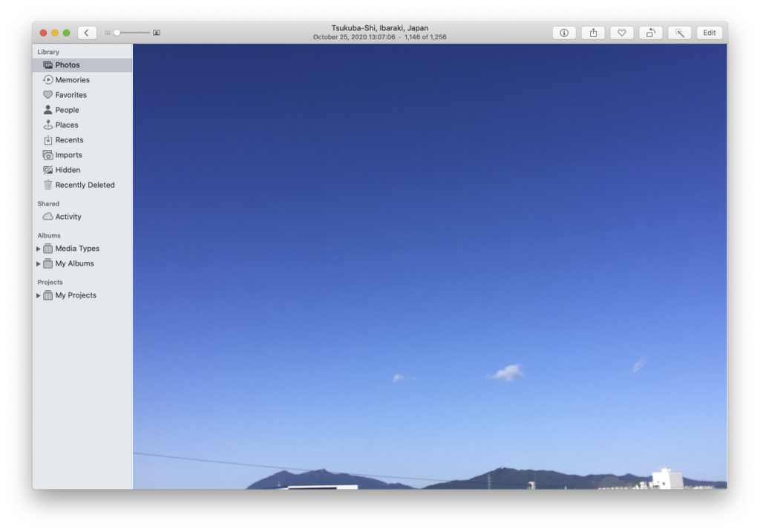
Task: Rotate the photo using rotate icon
Action: coord(650,33)
